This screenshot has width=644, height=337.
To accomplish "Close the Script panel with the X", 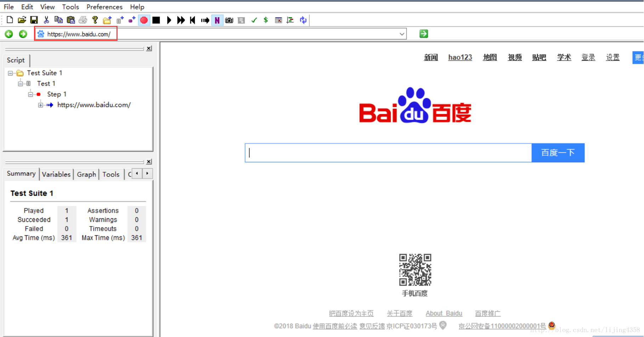I will (149, 48).
